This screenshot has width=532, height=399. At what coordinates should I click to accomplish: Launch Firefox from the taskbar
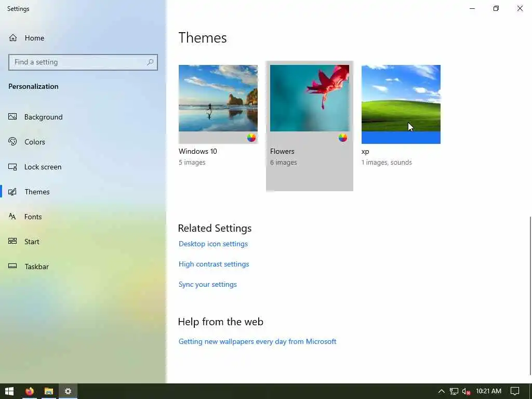[x=30, y=391]
